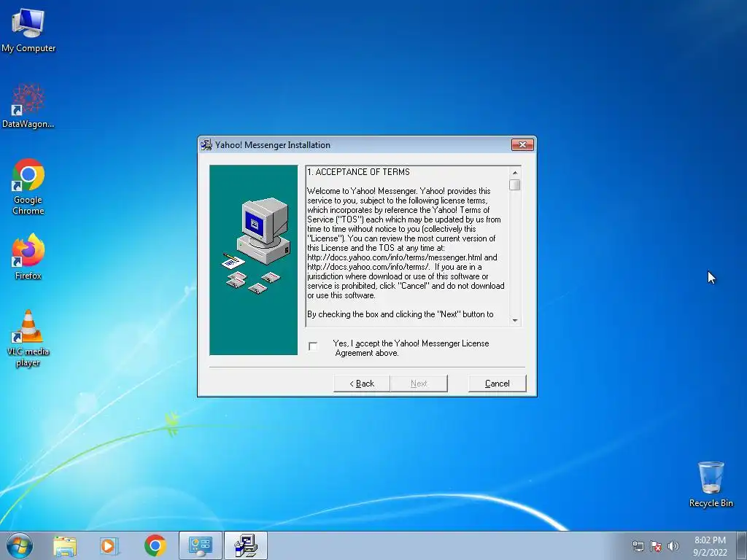Image resolution: width=747 pixels, height=560 pixels.
Task: Open the Action Center flag icon
Action: (656, 546)
